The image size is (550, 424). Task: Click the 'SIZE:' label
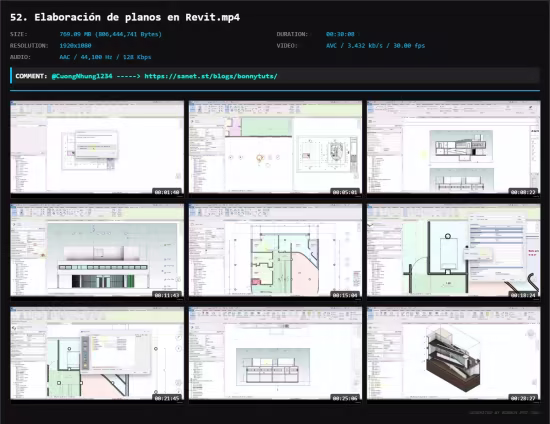(19, 34)
